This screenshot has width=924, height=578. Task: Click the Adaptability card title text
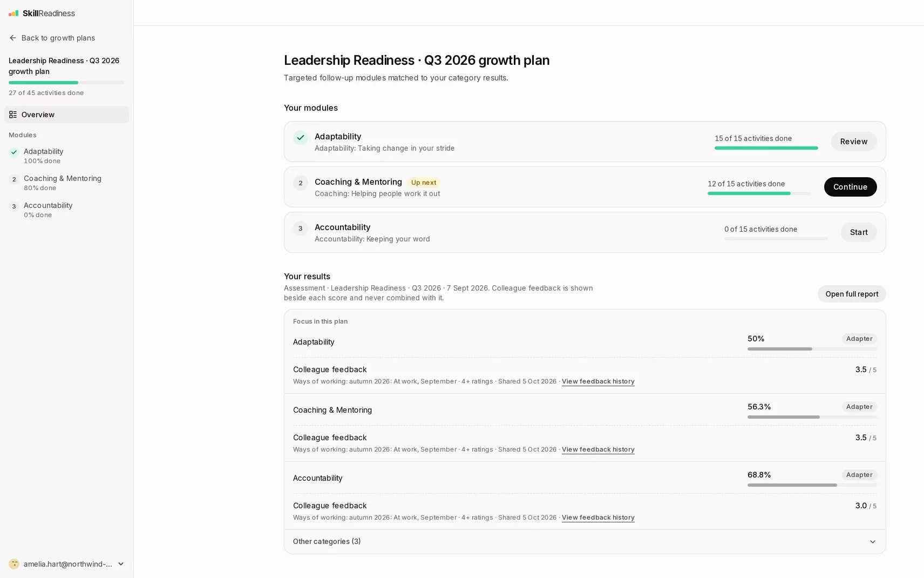click(x=338, y=137)
